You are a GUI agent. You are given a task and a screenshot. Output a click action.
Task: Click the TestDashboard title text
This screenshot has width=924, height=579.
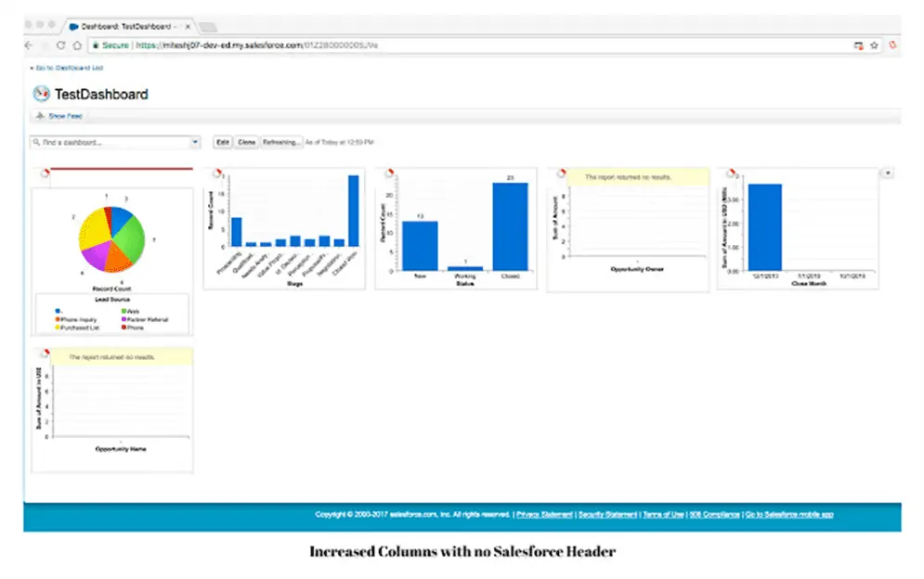(x=101, y=95)
